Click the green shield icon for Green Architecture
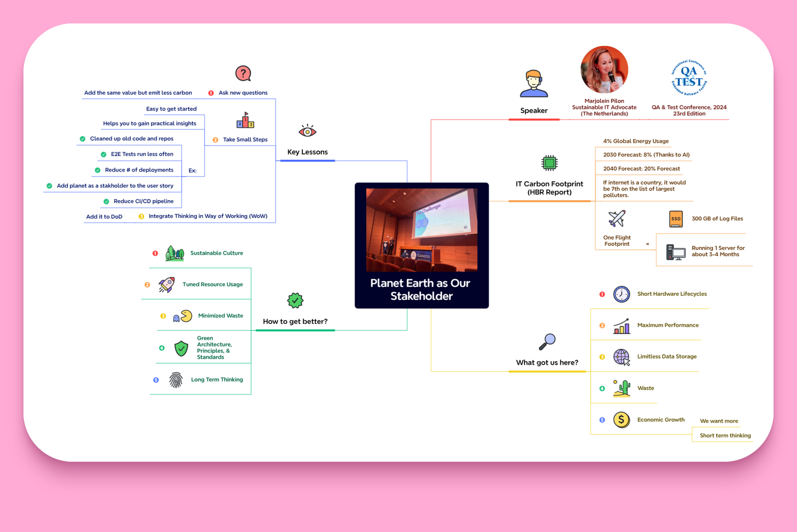The height and width of the screenshot is (532, 797). coord(181,348)
